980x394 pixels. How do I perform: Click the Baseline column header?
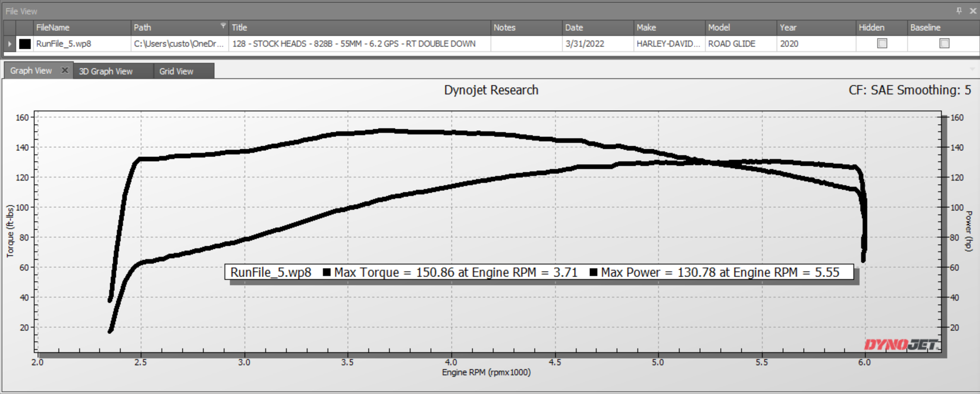pyautogui.click(x=944, y=28)
